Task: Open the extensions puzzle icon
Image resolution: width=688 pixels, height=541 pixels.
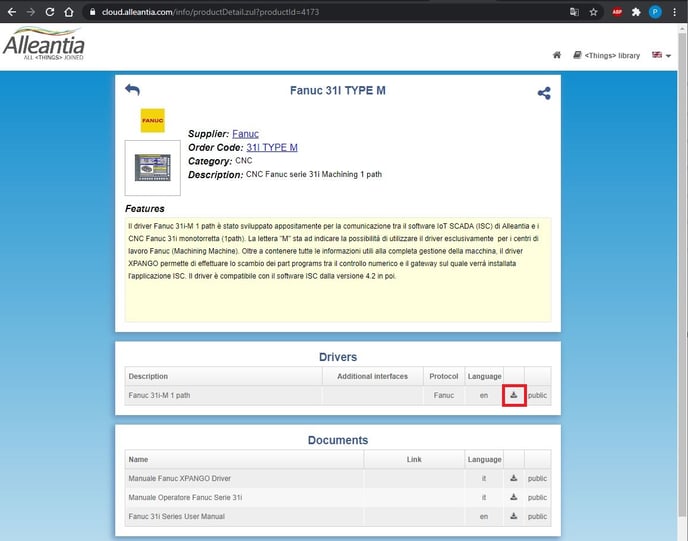Action: 636,12
